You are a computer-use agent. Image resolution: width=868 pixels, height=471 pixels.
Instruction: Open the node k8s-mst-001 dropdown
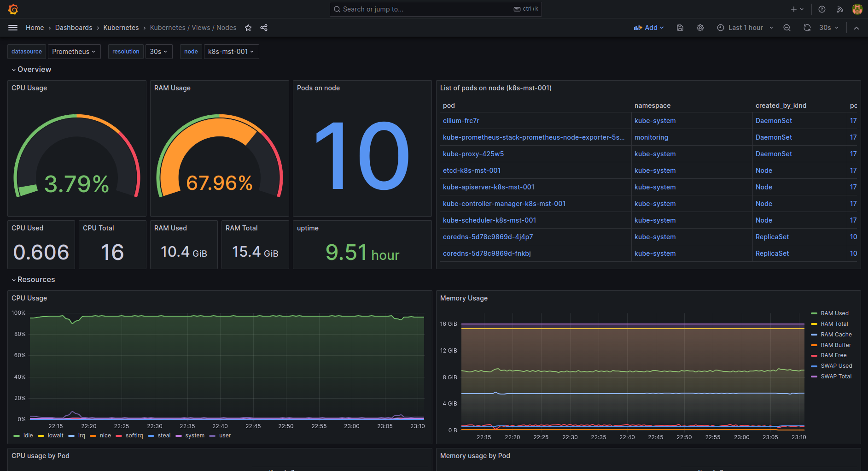pos(231,52)
